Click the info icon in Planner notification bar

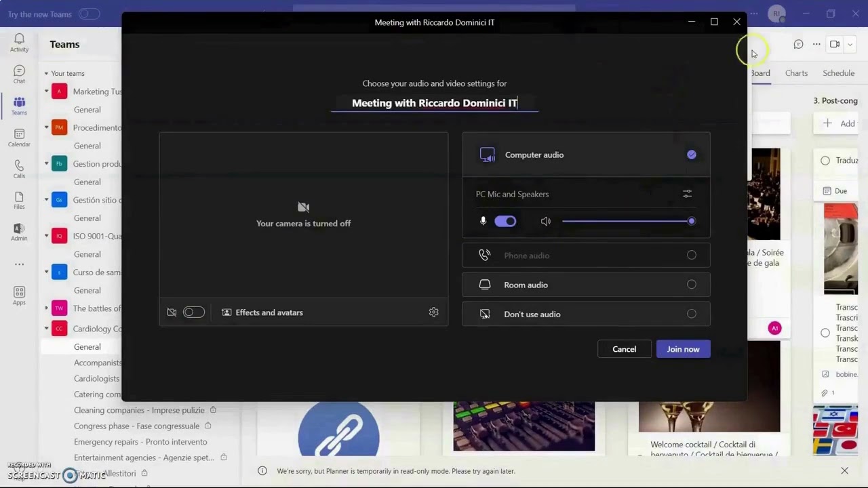pyautogui.click(x=262, y=471)
